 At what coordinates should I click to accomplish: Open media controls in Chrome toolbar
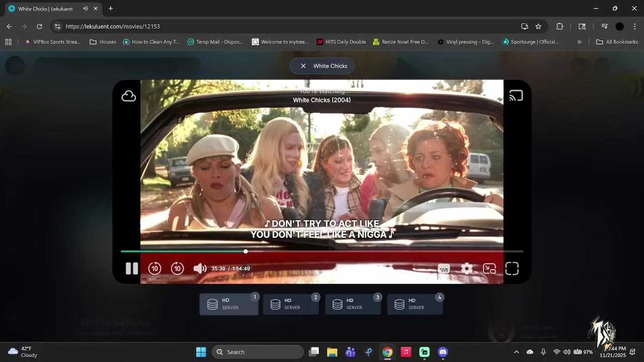point(604,26)
